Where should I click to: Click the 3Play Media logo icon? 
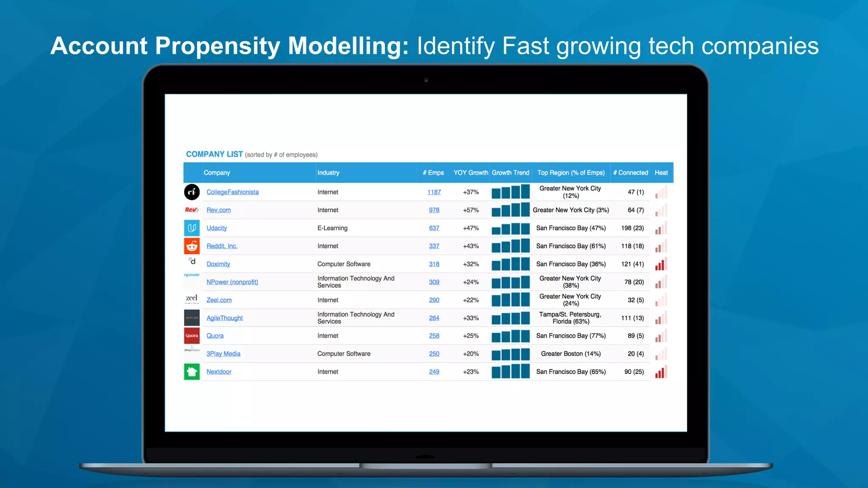(x=192, y=349)
